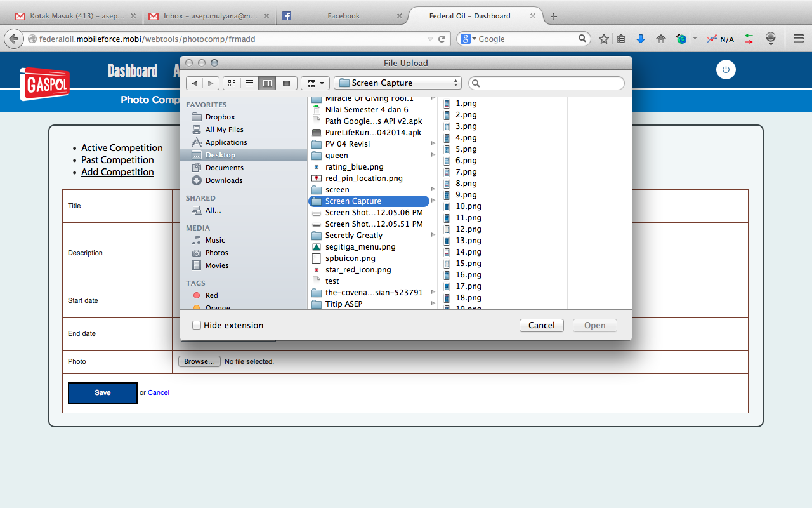Select Downloads in the Favorites sidebar

tap(223, 180)
